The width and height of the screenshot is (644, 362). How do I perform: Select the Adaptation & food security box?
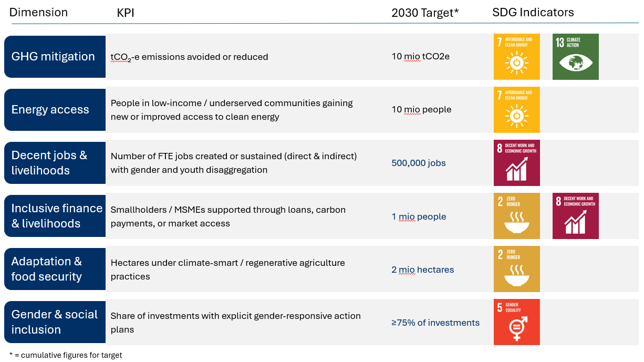(55, 269)
